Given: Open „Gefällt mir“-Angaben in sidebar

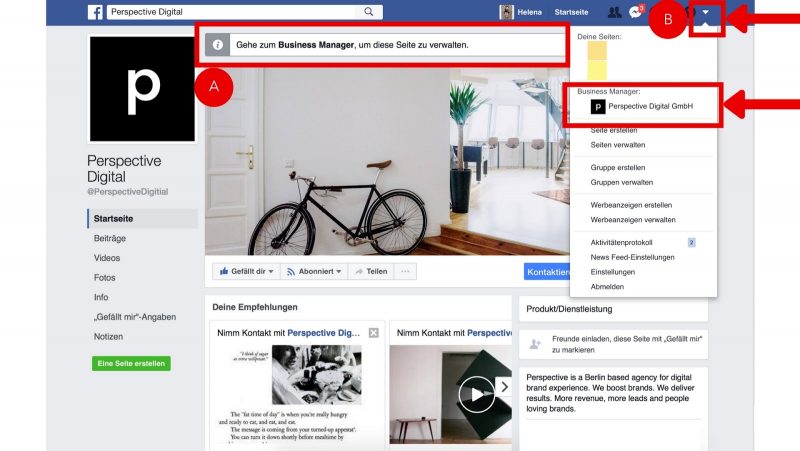Looking at the screenshot, I should (x=135, y=317).
